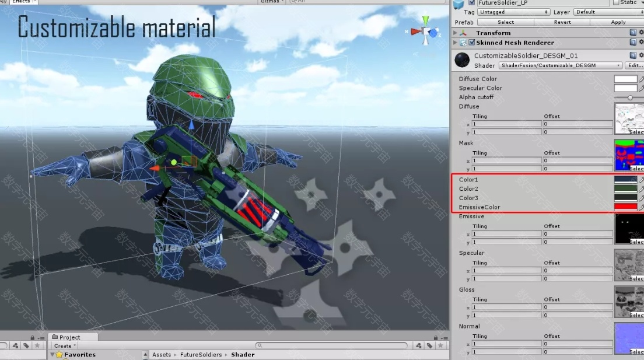Open the Diffuse Color swatch

tap(625, 79)
